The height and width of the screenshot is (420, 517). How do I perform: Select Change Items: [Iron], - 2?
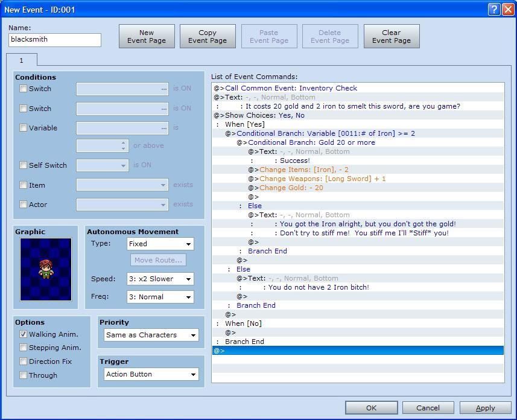click(358, 170)
